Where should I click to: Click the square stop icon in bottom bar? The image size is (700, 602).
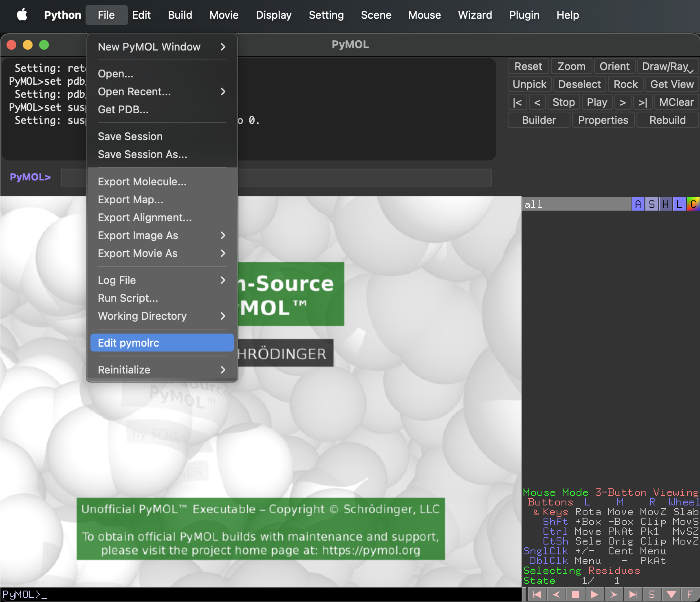(x=575, y=594)
